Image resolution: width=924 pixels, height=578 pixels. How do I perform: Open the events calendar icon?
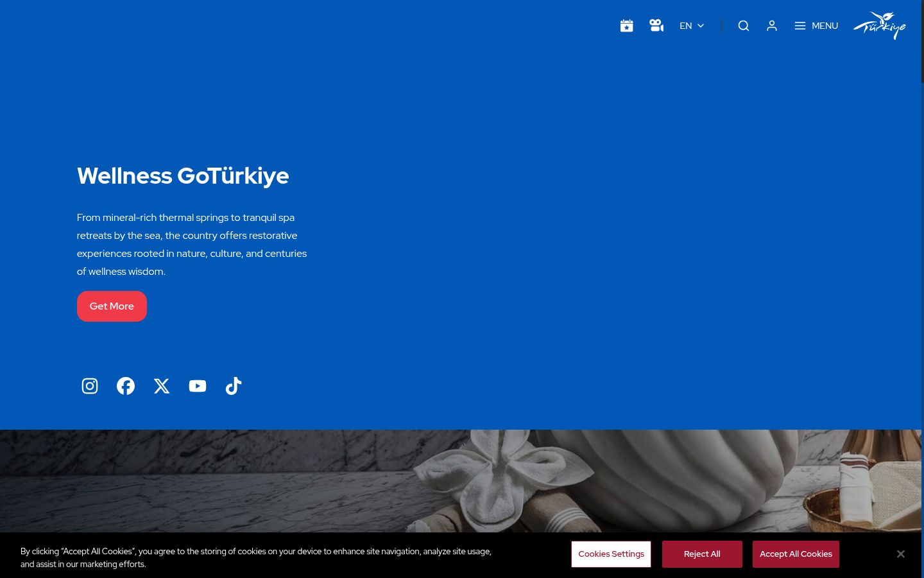tap(626, 26)
